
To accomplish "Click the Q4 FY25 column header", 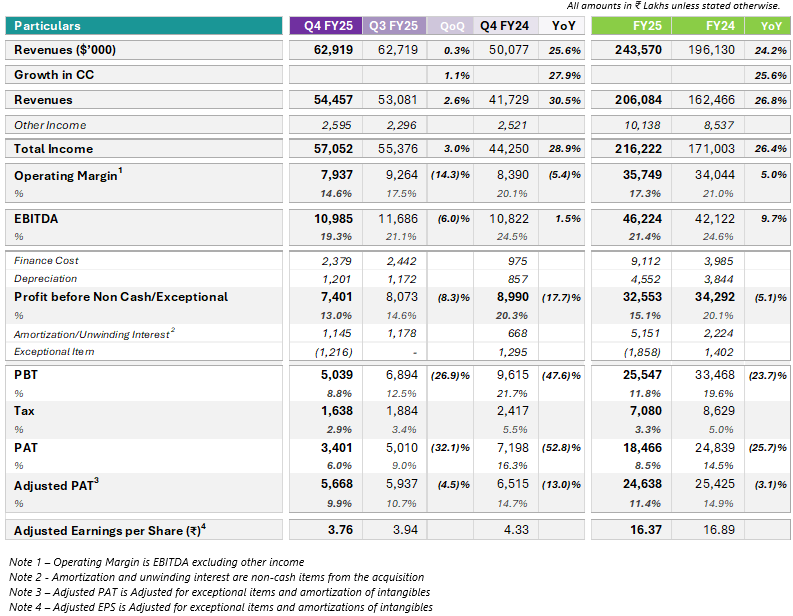I will 326,26.
